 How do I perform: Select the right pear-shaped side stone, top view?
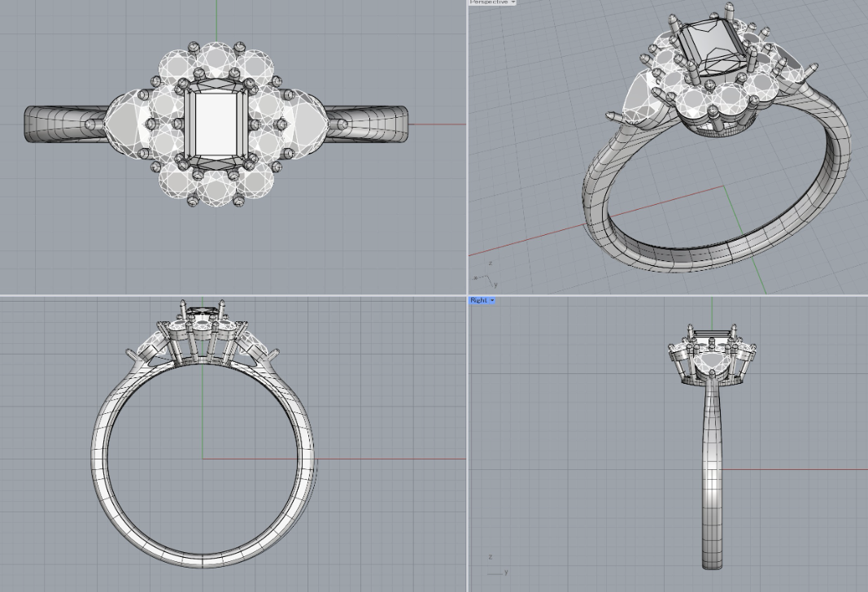[x=304, y=124]
